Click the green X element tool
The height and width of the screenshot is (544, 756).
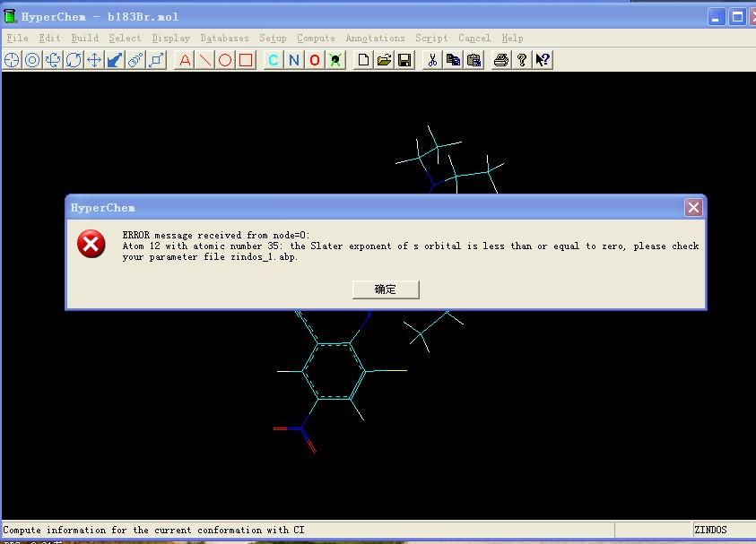click(x=335, y=60)
